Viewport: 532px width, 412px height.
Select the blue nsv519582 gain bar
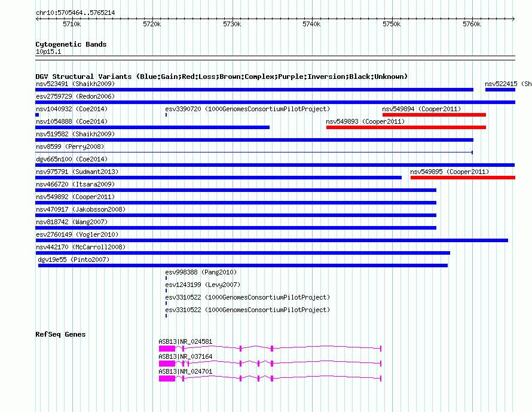tap(255, 140)
